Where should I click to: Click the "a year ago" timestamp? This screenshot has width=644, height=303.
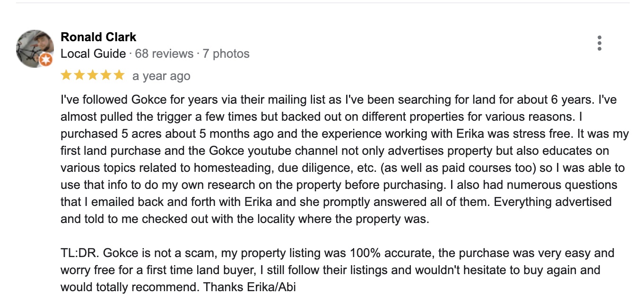coord(161,76)
